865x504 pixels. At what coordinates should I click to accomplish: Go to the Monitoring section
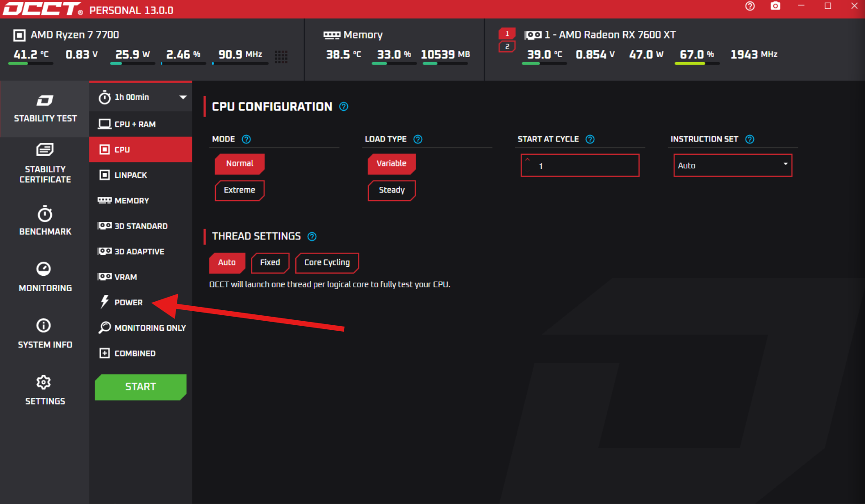click(45, 277)
